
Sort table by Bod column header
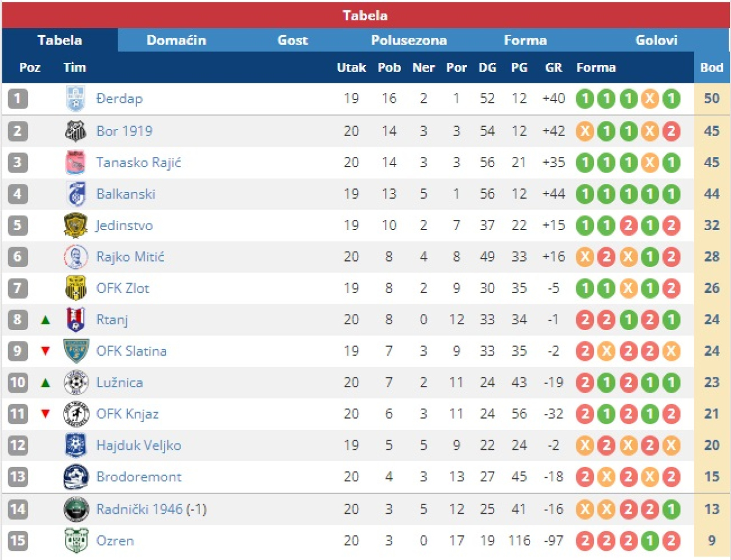click(712, 67)
